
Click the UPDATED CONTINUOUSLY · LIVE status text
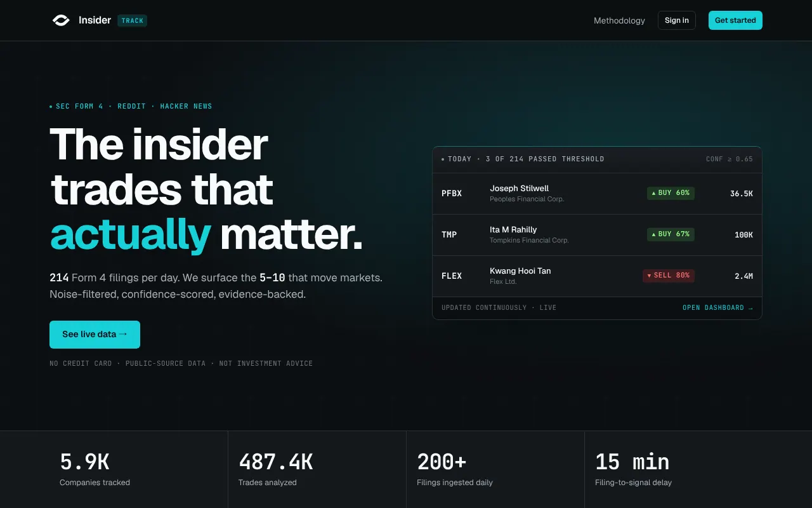tap(499, 308)
